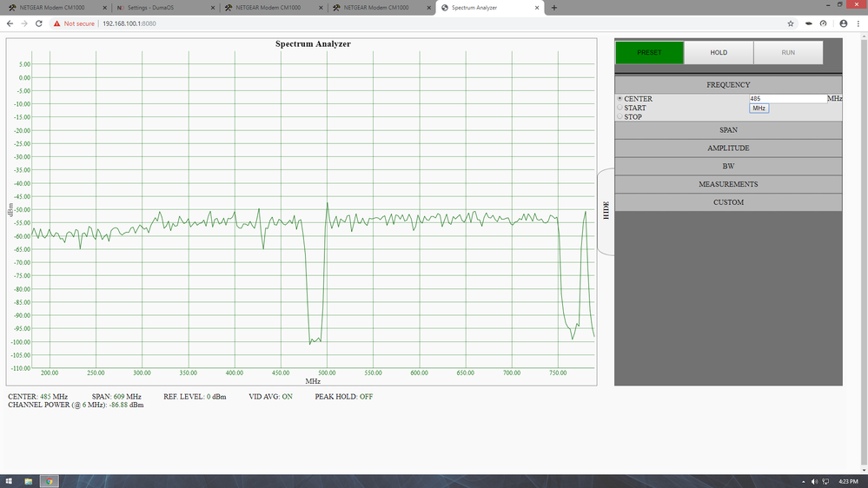Open File Explorer from the taskbar
Viewport: 868px width, 488px height.
point(28,481)
